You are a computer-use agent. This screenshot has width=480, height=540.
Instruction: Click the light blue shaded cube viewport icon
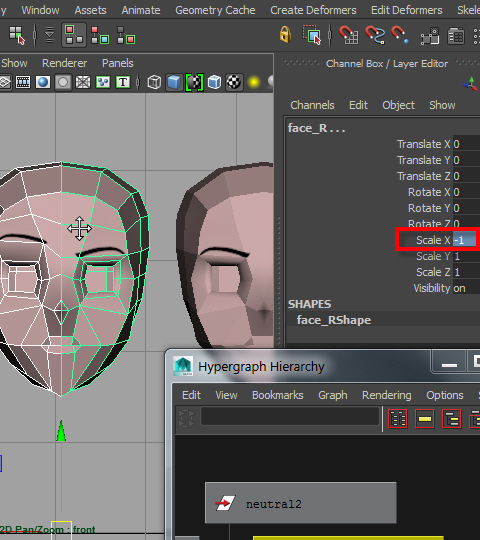[x=214, y=82]
